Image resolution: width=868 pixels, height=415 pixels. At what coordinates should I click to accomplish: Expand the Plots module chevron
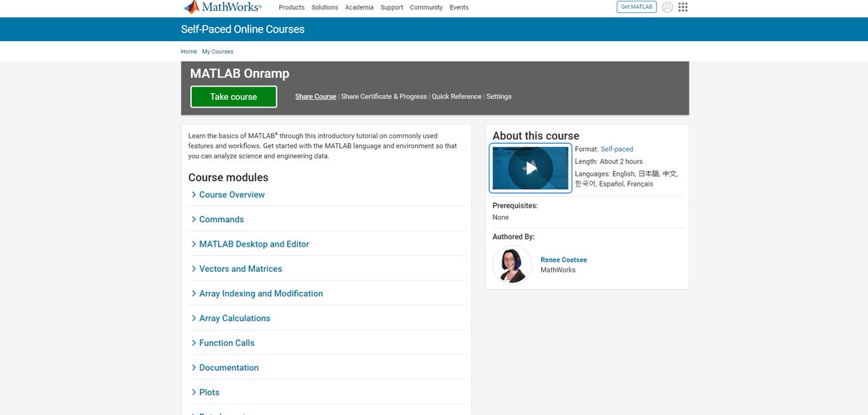coord(194,392)
